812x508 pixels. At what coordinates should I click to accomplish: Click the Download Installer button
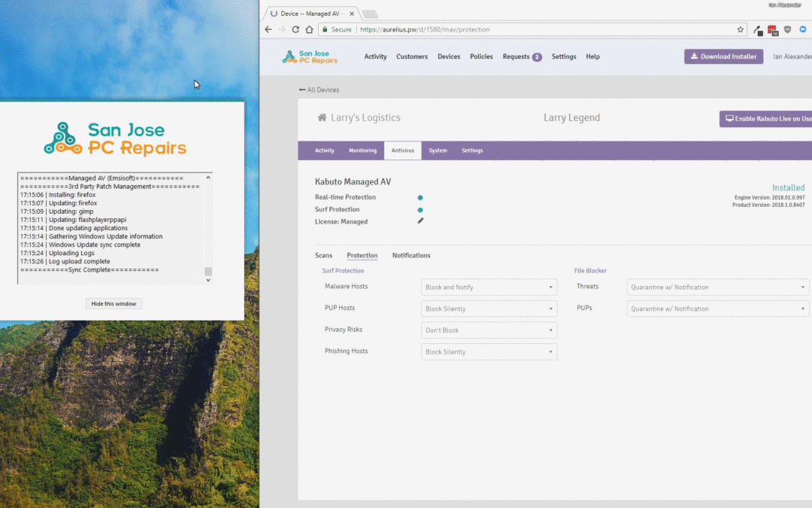(x=723, y=56)
